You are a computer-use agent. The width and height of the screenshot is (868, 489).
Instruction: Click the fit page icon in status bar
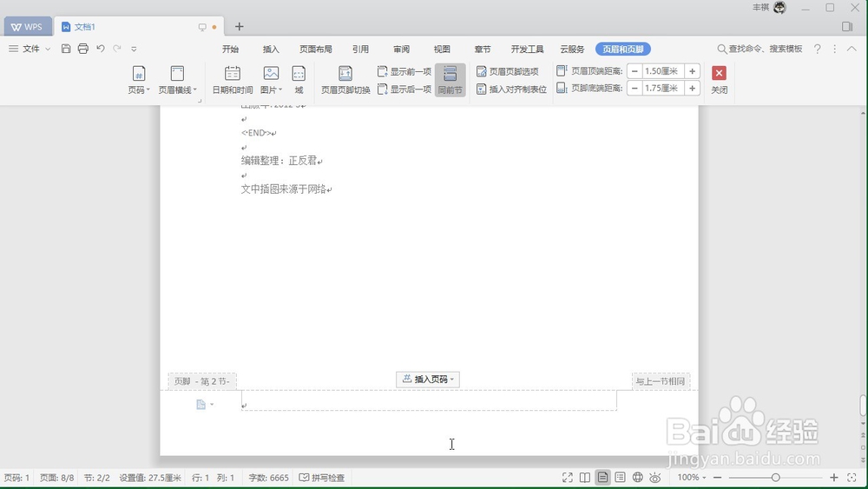pyautogui.click(x=852, y=478)
